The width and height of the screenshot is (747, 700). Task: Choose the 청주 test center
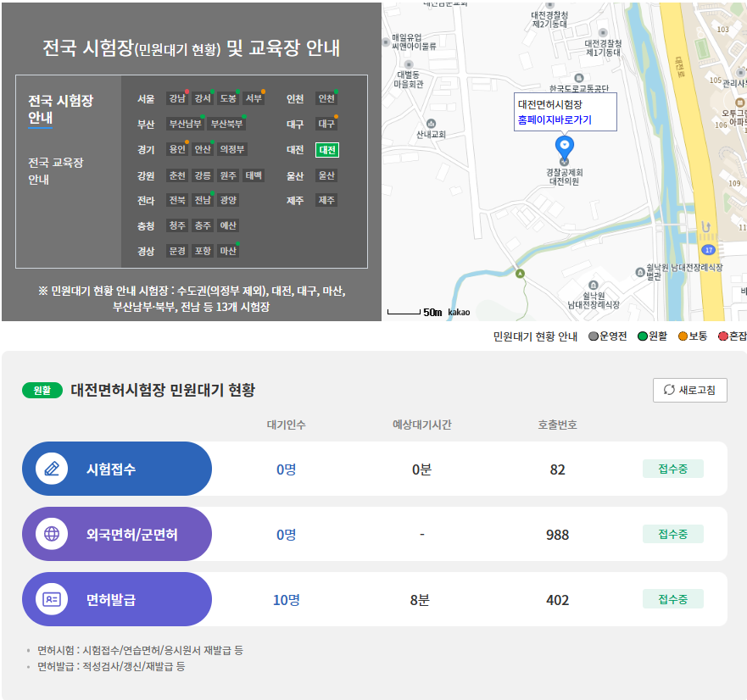pyautogui.click(x=177, y=225)
